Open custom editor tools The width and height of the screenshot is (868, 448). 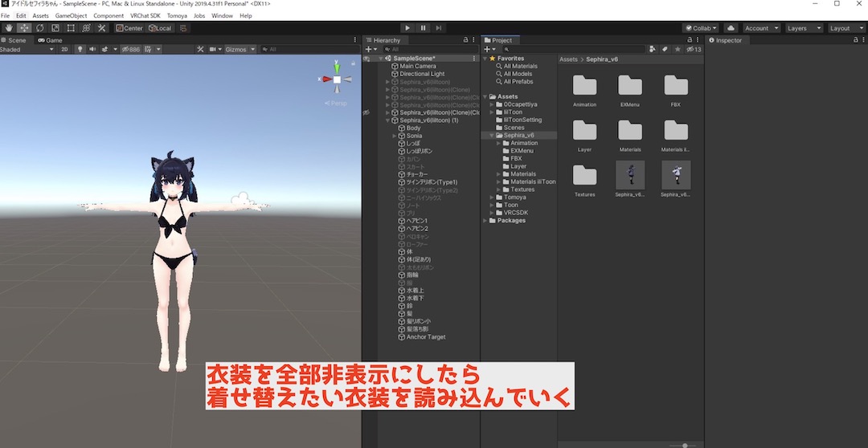pyautogui.click(x=102, y=27)
